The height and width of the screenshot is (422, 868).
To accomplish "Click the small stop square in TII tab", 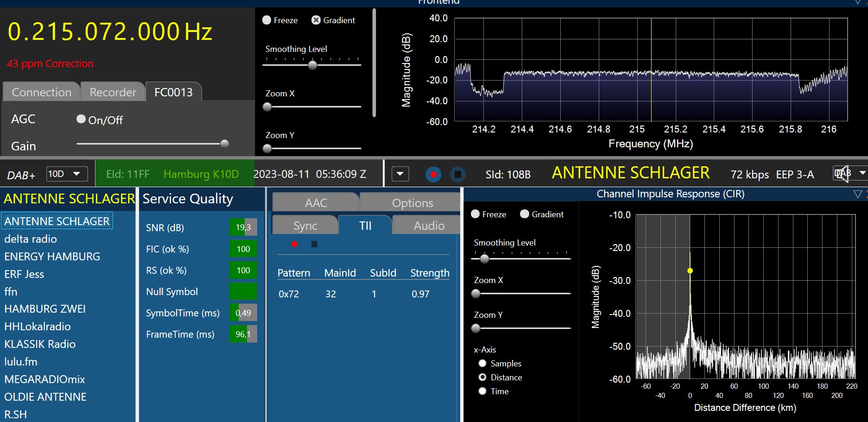I will point(314,244).
